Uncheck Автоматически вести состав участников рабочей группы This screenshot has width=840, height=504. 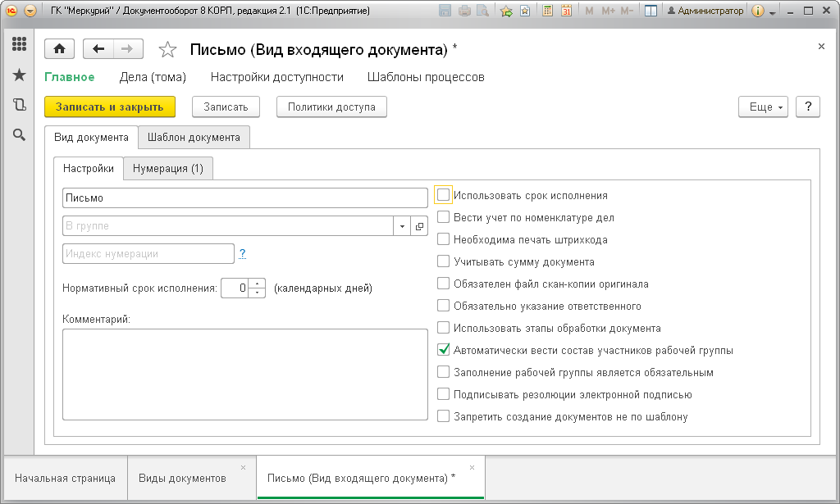[x=443, y=350]
